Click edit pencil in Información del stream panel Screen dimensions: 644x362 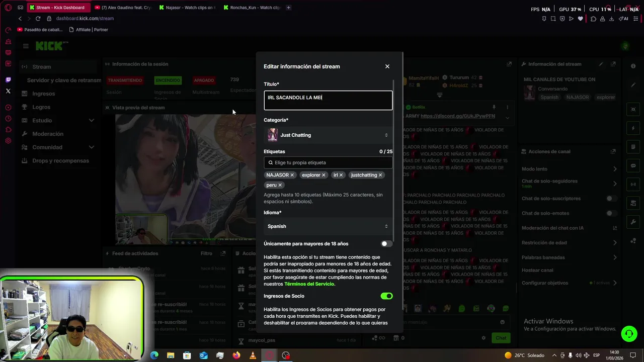click(601, 64)
